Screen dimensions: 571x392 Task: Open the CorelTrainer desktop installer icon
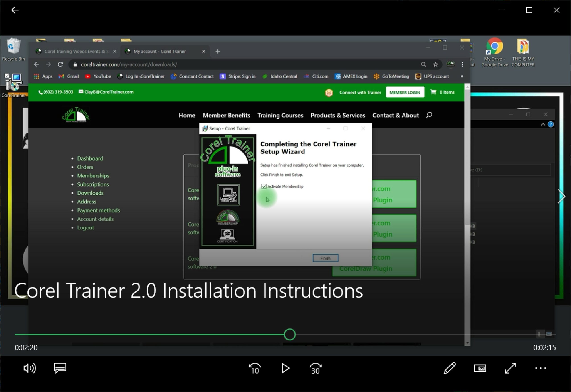(x=14, y=85)
